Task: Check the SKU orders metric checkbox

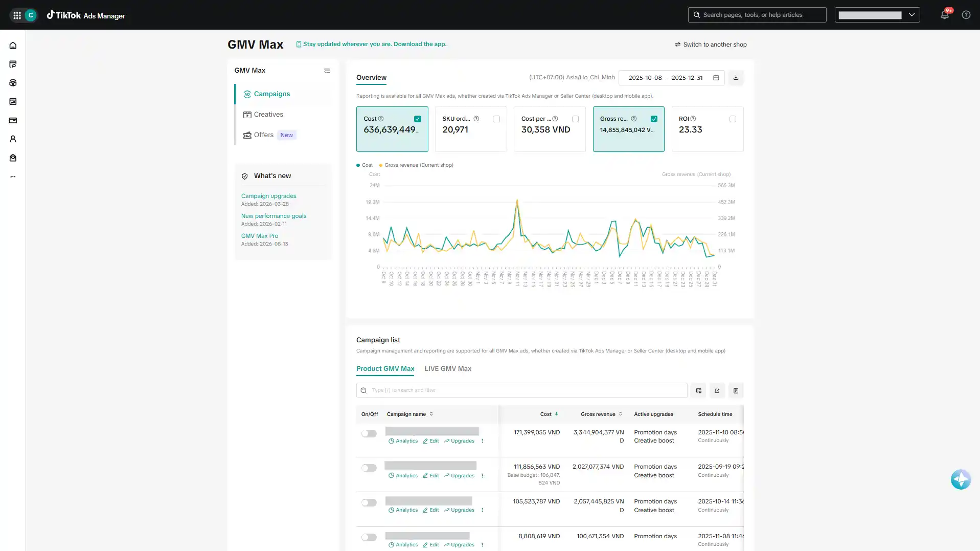Action: click(x=496, y=119)
